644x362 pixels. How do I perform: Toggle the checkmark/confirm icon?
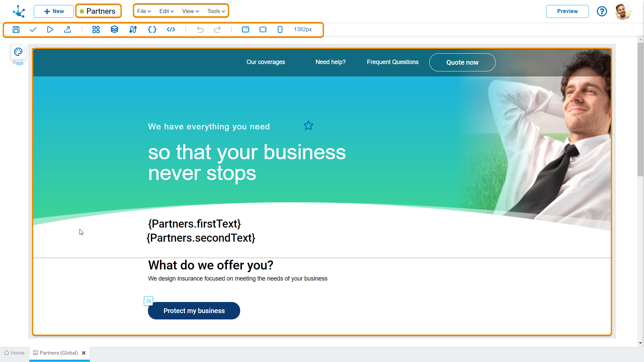coord(33,29)
